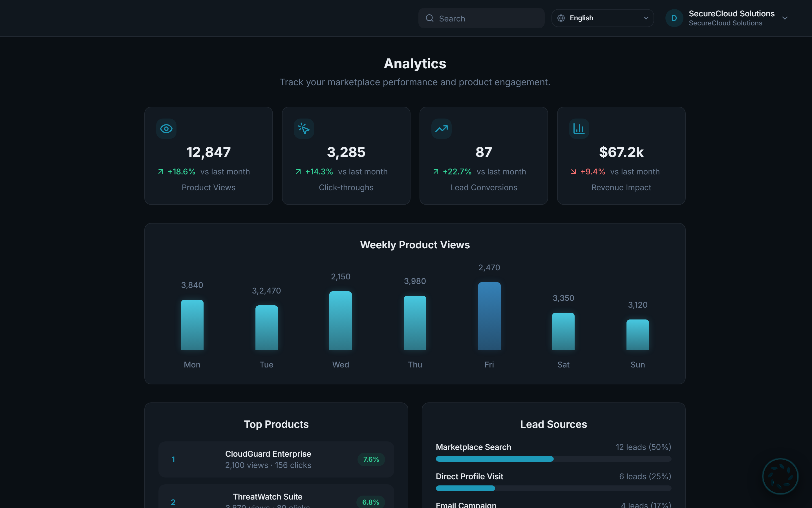Click the eye icon on Product Views card
Viewport: 812px width, 508px height.
tap(166, 129)
